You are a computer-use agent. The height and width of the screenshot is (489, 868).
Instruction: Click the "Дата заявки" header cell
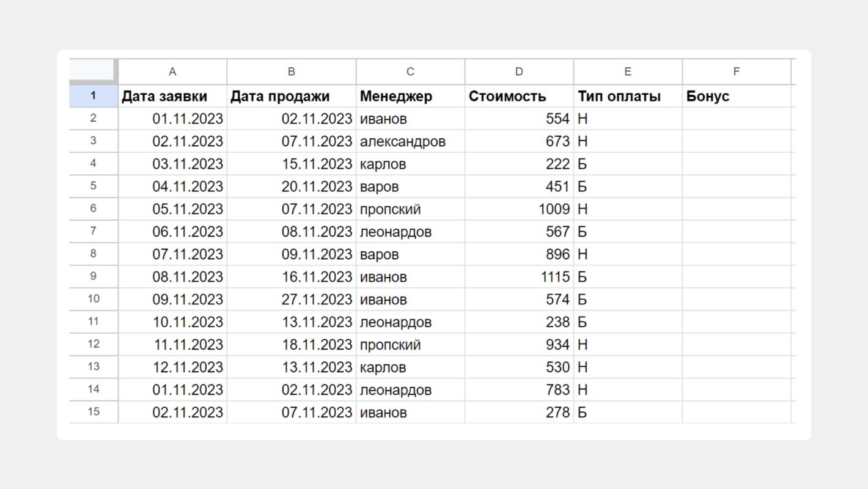click(172, 96)
